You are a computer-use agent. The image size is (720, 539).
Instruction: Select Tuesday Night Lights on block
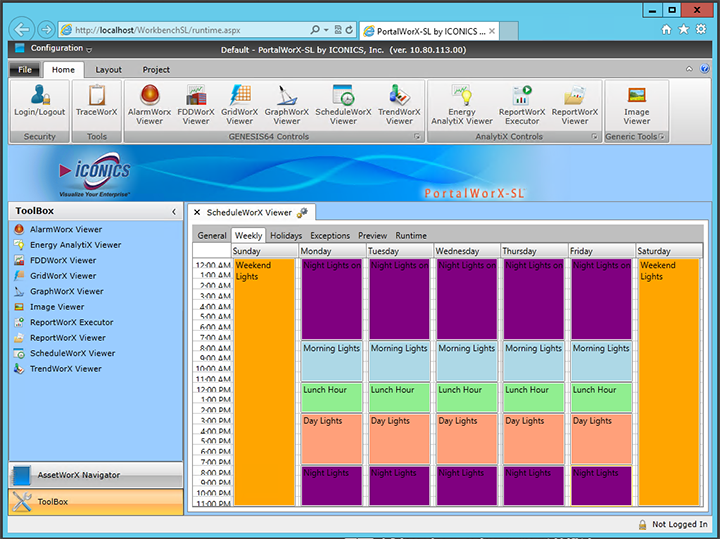click(x=399, y=299)
